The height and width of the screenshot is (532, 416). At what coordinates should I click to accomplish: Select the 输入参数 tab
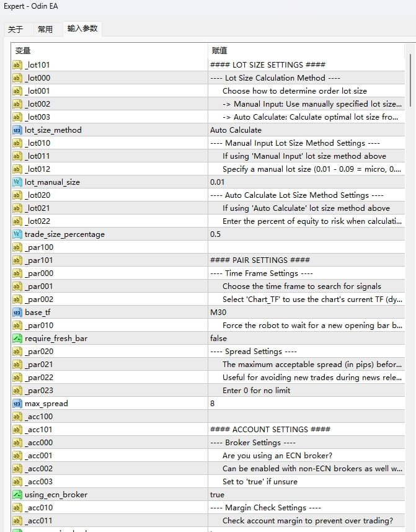coord(82,29)
